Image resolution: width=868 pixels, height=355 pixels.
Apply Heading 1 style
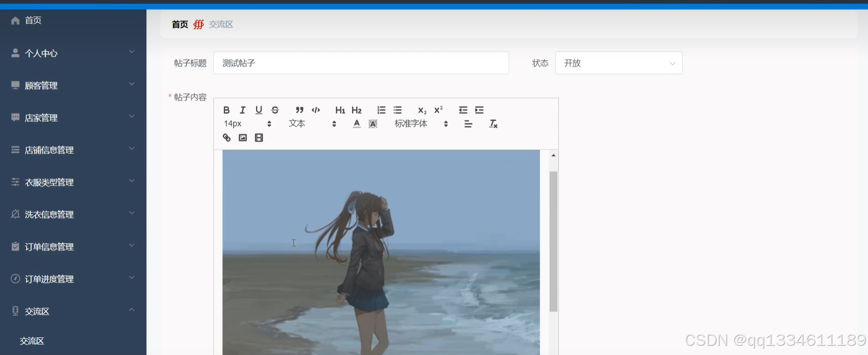340,110
